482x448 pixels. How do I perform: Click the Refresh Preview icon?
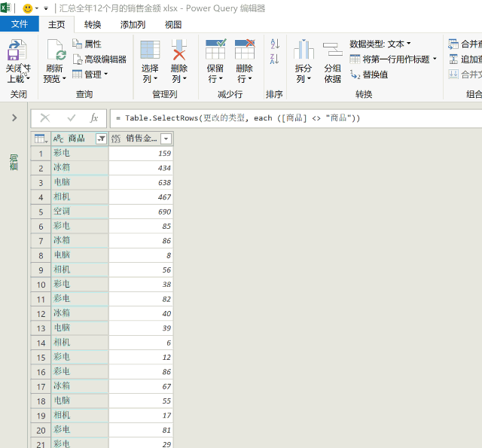[56, 51]
